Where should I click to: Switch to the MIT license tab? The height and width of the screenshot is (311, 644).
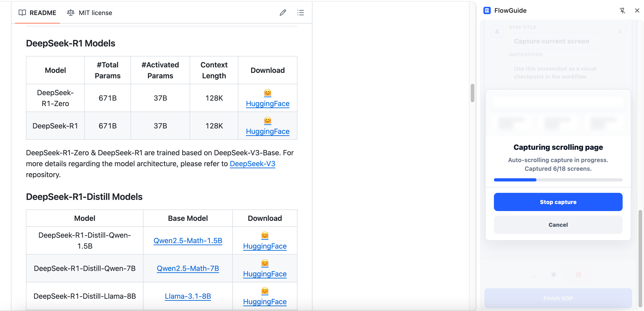click(90, 13)
